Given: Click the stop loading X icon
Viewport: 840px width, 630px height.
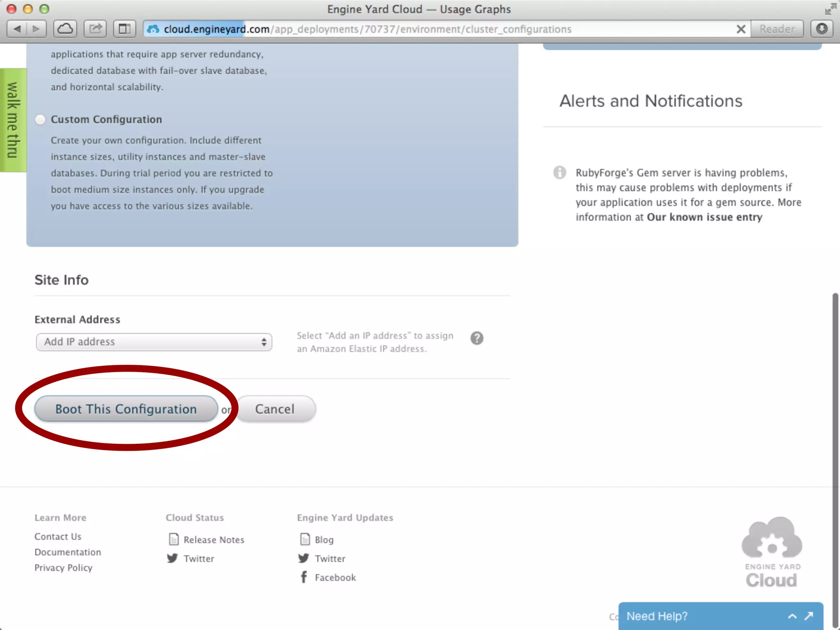Looking at the screenshot, I should coord(741,29).
